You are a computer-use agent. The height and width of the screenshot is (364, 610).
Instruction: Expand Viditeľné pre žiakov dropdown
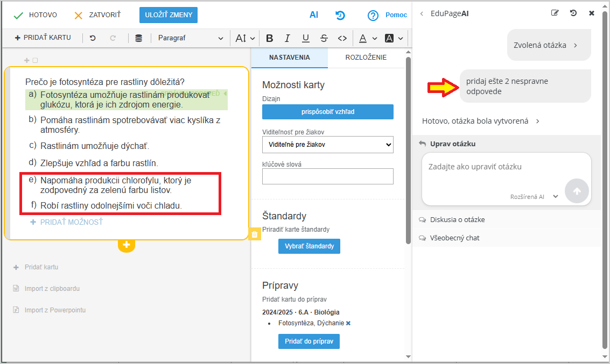click(x=327, y=145)
